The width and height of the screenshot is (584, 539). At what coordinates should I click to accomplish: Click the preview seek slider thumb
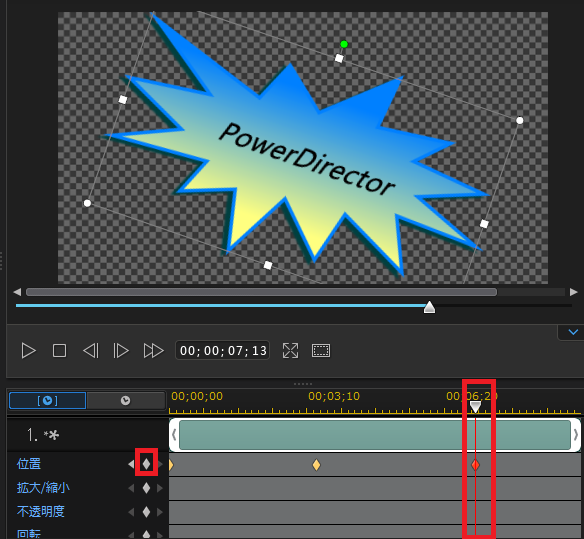[429, 307]
